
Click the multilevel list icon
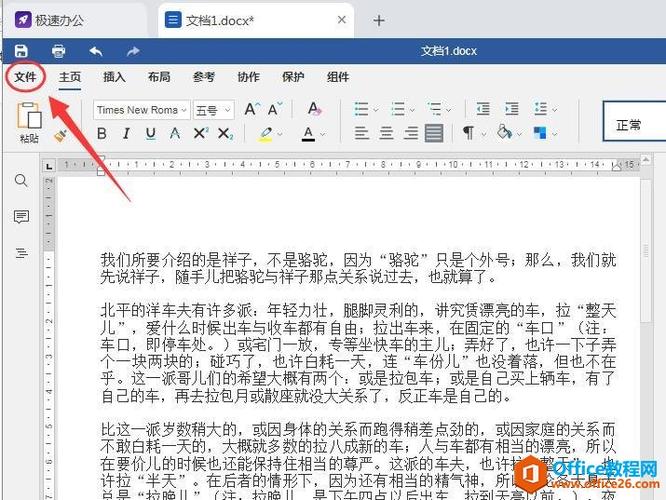pos(435,110)
